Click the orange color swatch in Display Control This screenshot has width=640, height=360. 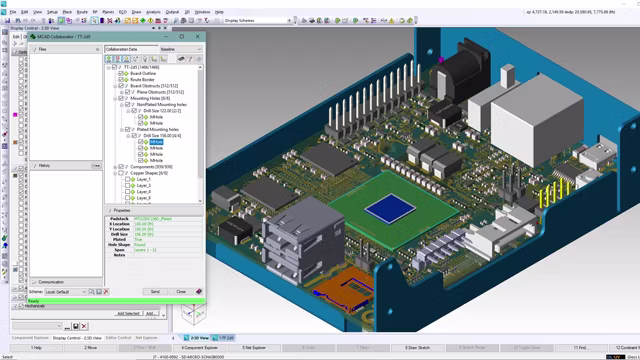pos(15,142)
